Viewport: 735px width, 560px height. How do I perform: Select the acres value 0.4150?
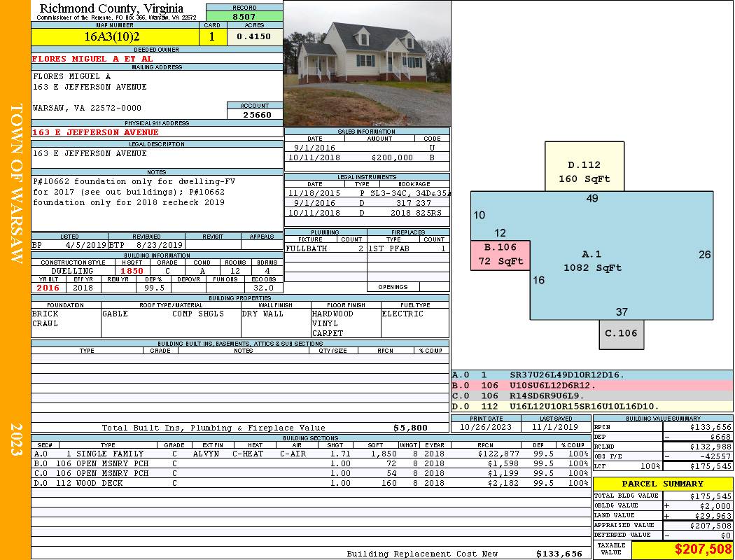(x=255, y=36)
